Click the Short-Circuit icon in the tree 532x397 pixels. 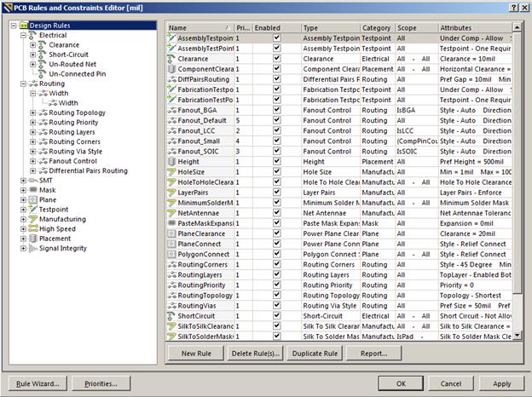43,55
